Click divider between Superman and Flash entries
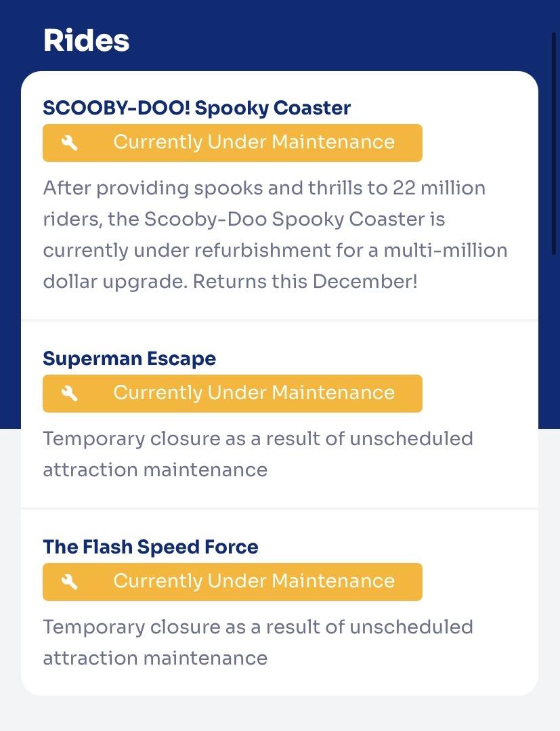Screen dimensions: 560x731 [x=280, y=508]
